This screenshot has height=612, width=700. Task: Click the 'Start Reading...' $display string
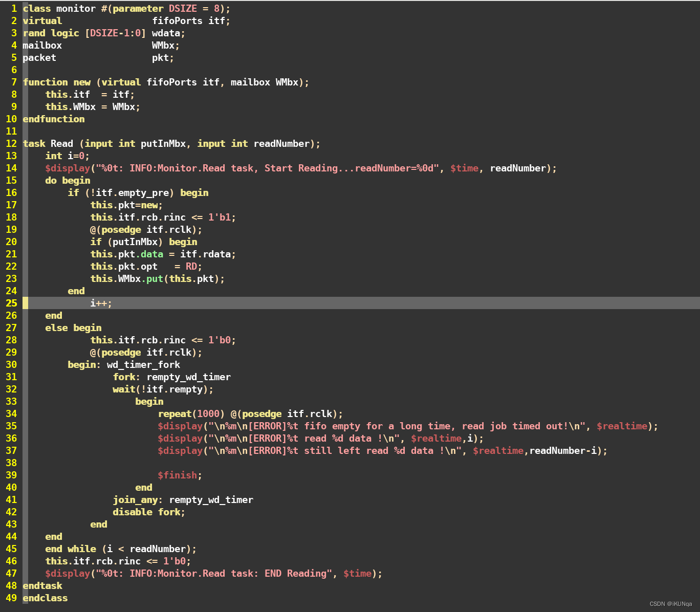point(268,168)
